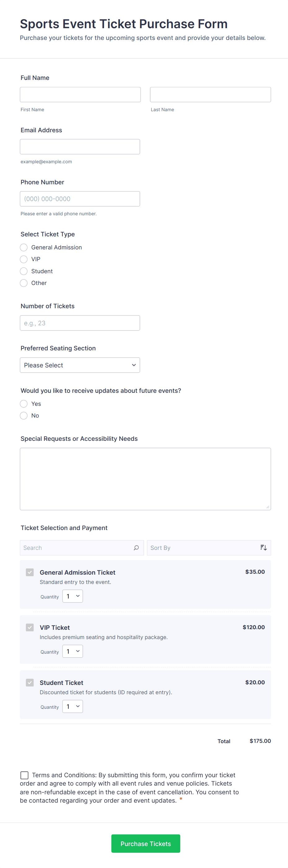Choose Student as ticket type
The image size is (288, 868).
point(24,271)
